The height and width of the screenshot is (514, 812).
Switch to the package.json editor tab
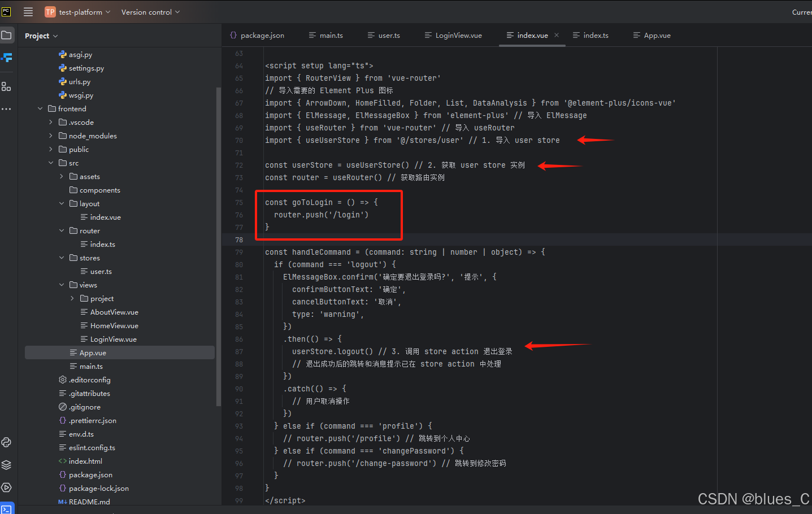pos(257,35)
